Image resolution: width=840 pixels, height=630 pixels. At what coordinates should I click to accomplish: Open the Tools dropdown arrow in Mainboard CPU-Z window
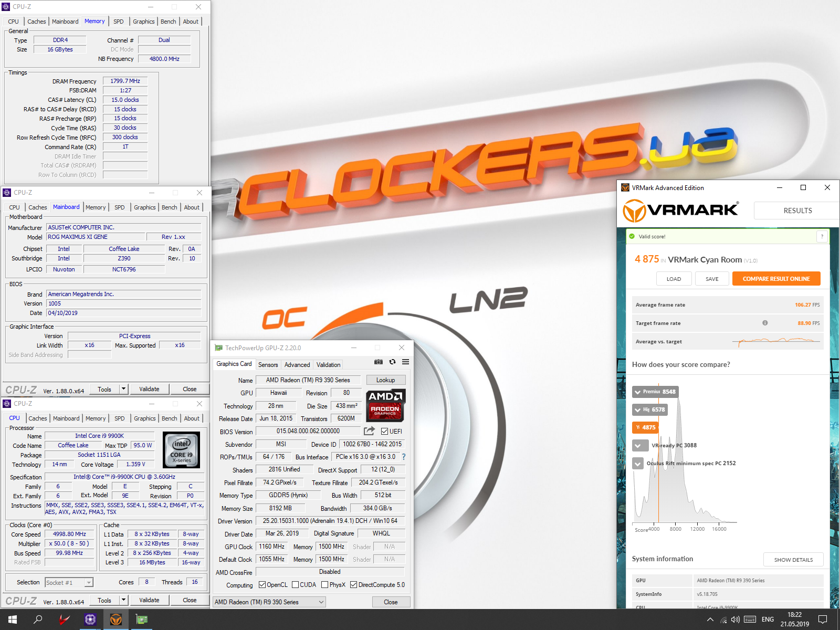coord(124,389)
